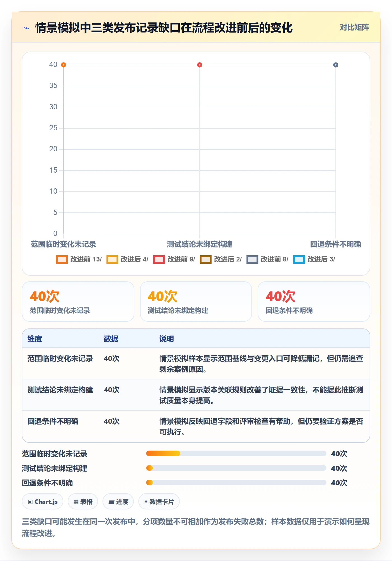Toggle the red 改进前 9/ legend swatch
The image size is (392, 561).
click(159, 259)
